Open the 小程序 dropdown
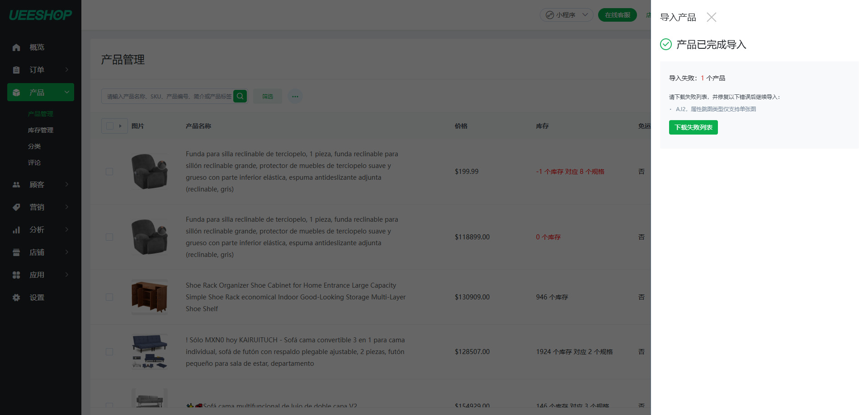 pos(566,15)
